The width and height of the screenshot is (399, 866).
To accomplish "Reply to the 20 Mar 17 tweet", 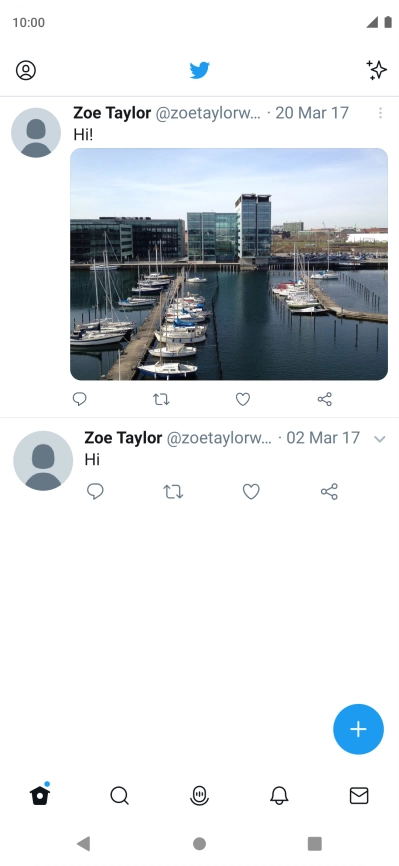I will click(x=80, y=399).
